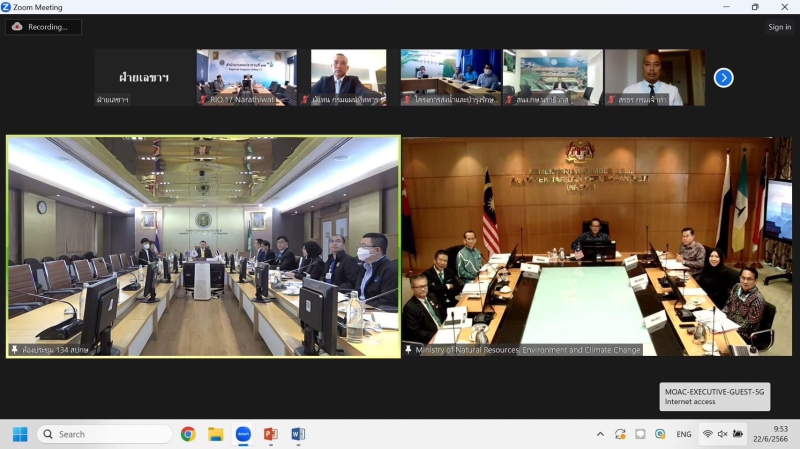This screenshot has width=800, height=449.
Task: Click the Recording status indicator
Action: [x=44, y=27]
